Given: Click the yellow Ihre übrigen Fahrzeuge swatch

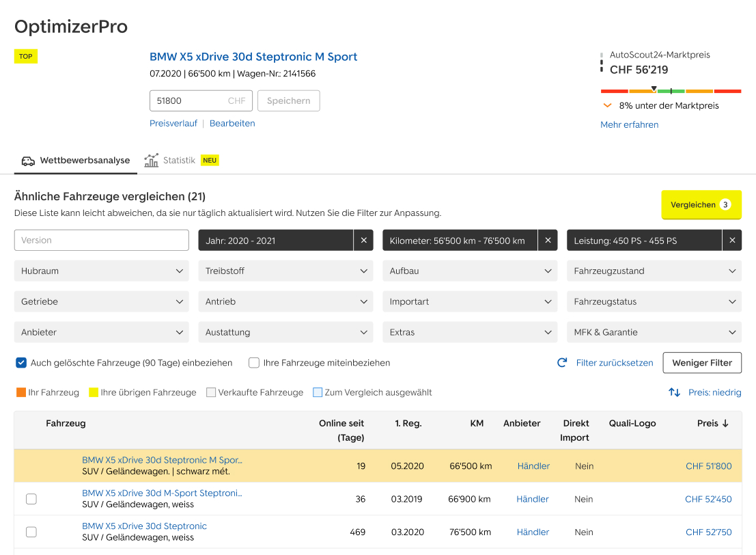Looking at the screenshot, I should (94, 392).
